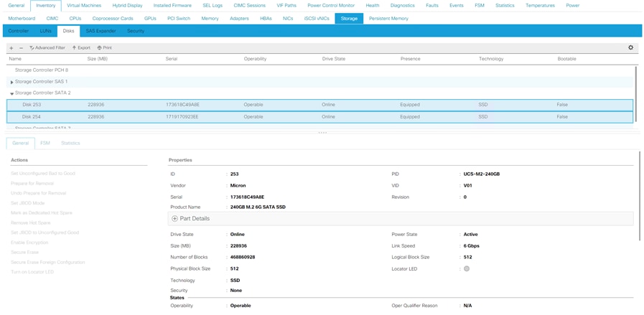Image resolution: width=644 pixels, height=315 pixels.
Task: Open the Hybrid Display tab
Action: pos(127,6)
